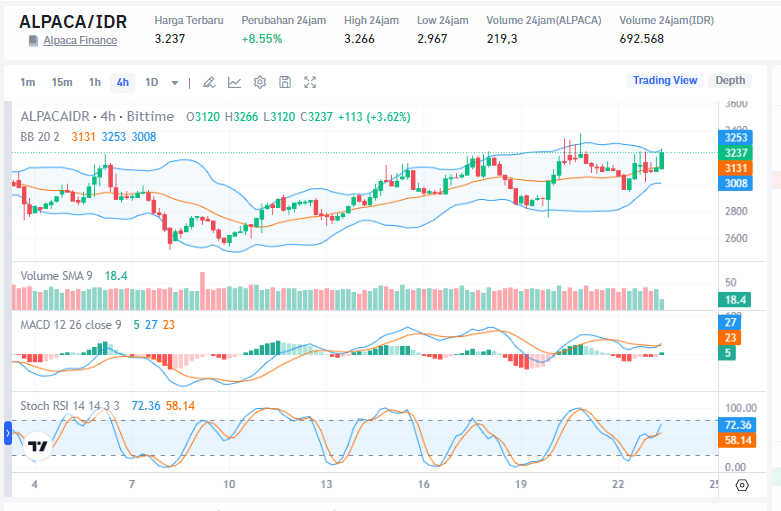This screenshot has width=781, height=511.
Task: Click the 58.14 Stoch RSI axis label
Action: pos(737,440)
